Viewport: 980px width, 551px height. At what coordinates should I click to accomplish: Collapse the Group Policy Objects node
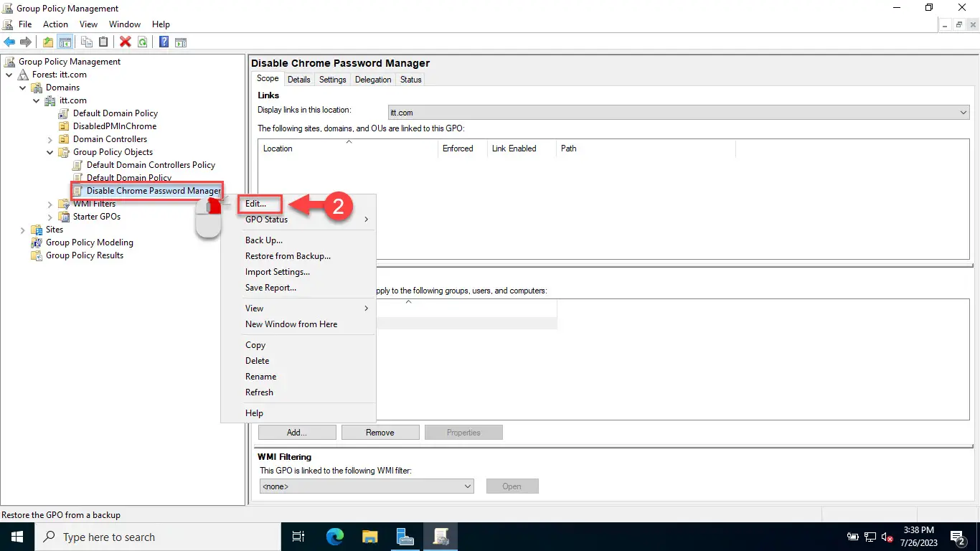(50, 152)
